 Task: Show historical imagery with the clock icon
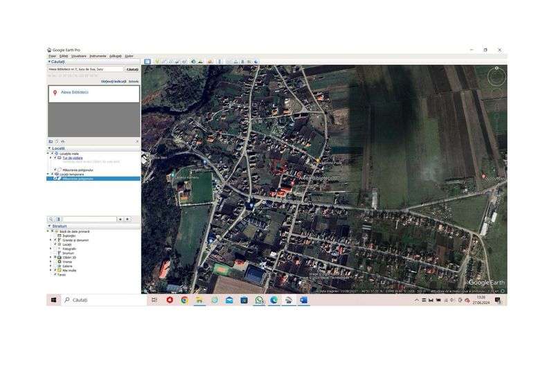pyautogui.click(x=193, y=62)
